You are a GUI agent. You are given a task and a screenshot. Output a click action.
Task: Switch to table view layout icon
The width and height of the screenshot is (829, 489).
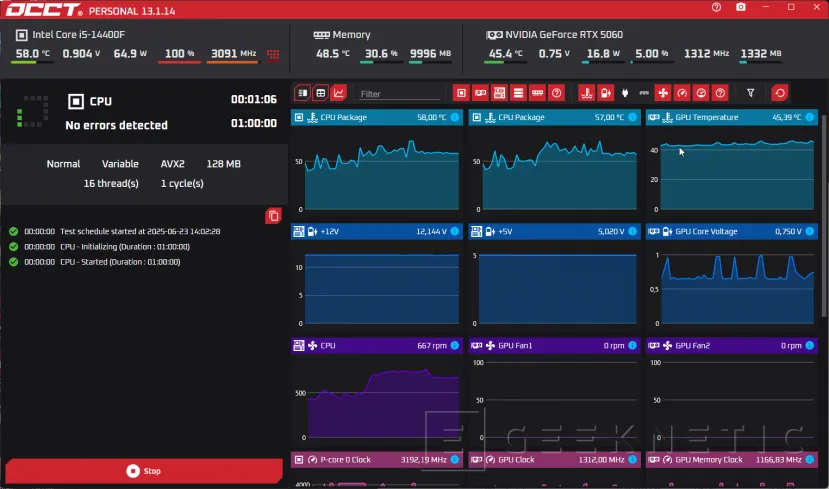pyautogui.click(x=321, y=93)
